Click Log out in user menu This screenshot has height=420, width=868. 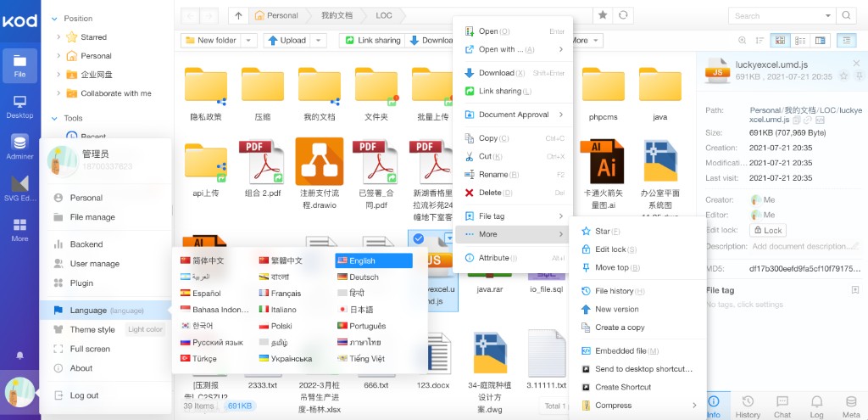pyautogui.click(x=84, y=395)
